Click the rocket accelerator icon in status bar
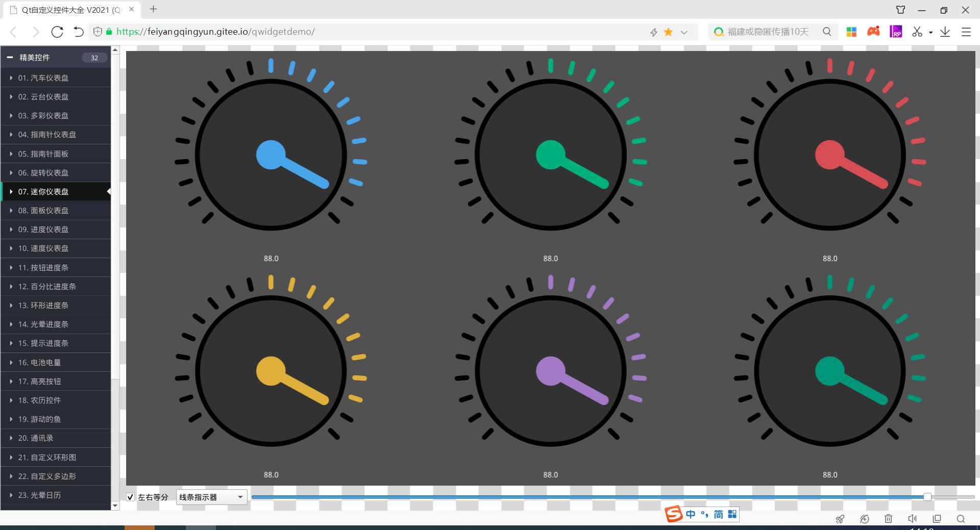 point(840,519)
